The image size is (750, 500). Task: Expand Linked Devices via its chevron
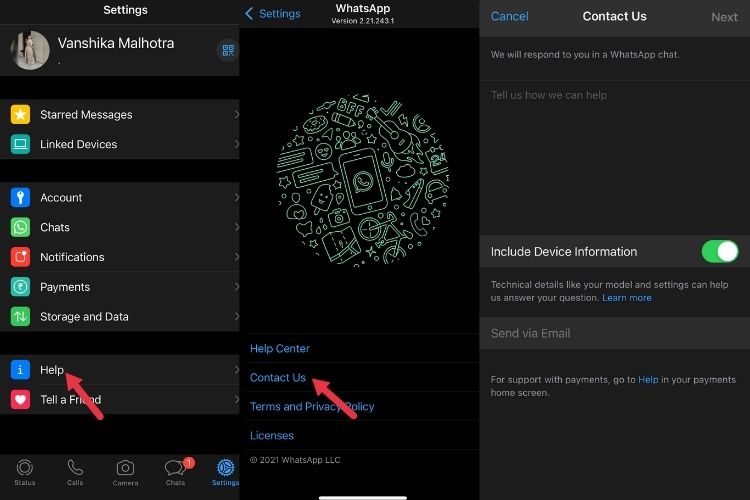236,144
